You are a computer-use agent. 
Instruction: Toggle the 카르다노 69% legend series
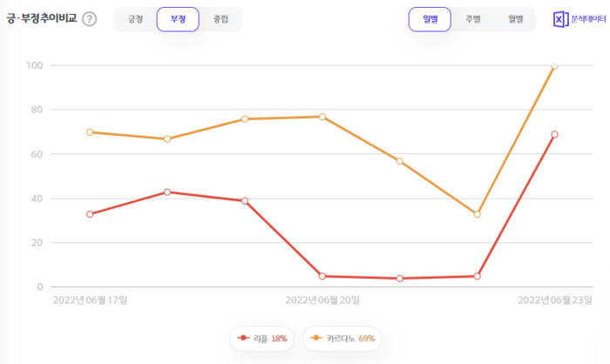pyautogui.click(x=342, y=339)
